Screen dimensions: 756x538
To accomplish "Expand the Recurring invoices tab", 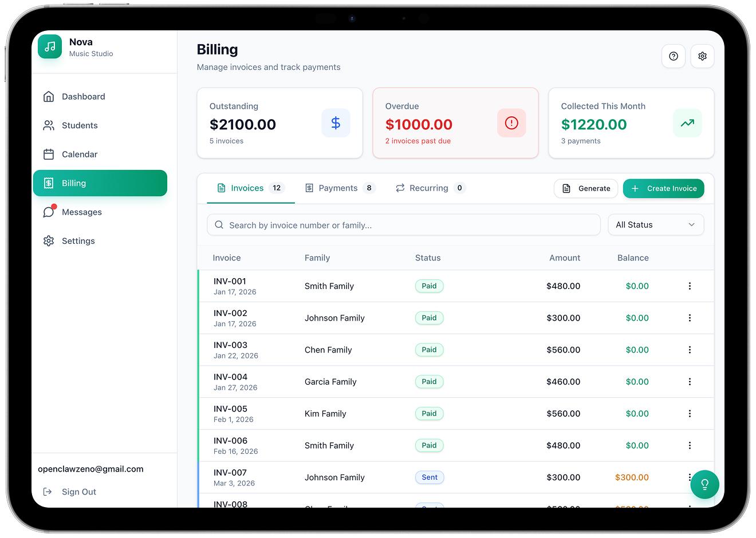I will (x=428, y=188).
